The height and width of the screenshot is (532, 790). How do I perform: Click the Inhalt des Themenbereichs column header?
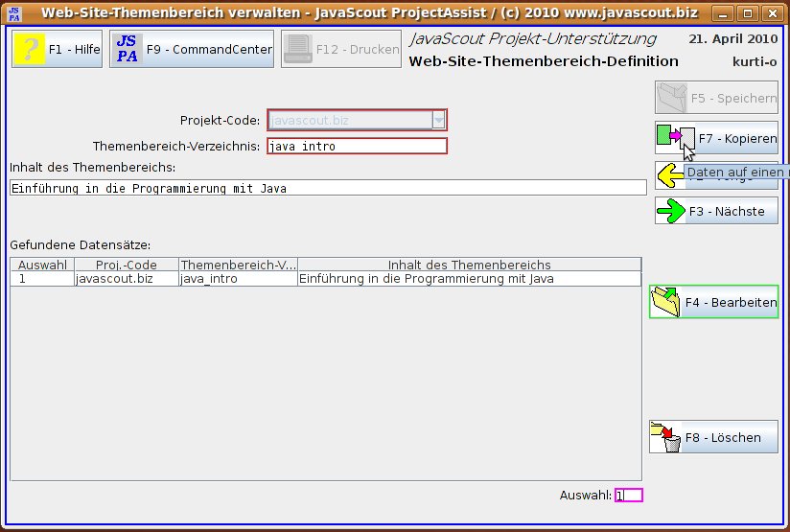469,265
